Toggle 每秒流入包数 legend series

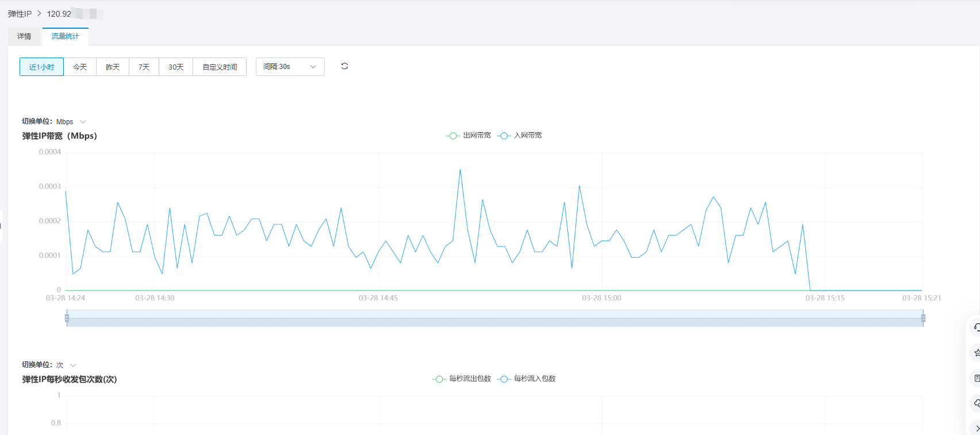coord(527,379)
